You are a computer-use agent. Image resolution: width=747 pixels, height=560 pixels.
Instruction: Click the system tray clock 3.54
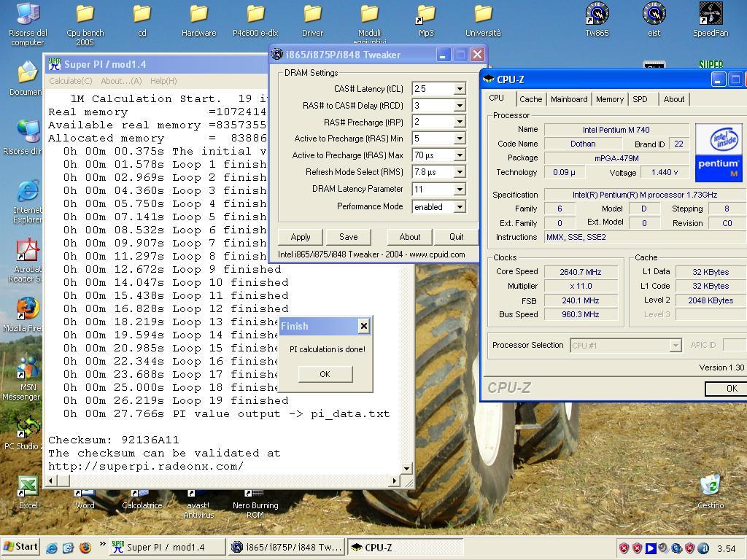coord(726,549)
